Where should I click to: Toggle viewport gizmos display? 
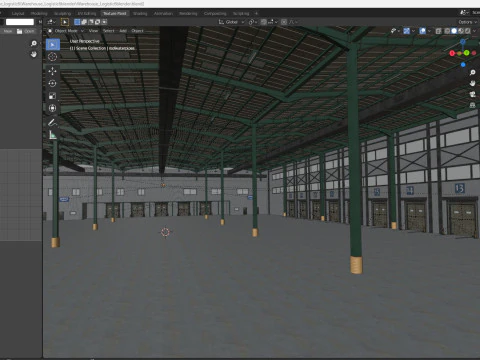(407, 31)
